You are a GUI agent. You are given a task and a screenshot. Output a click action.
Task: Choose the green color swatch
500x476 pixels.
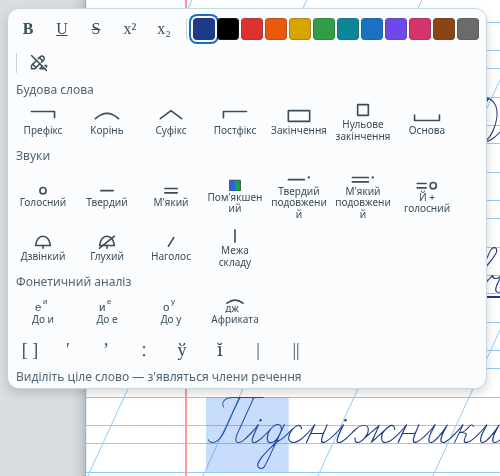pyautogui.click(x=324, y=29)
